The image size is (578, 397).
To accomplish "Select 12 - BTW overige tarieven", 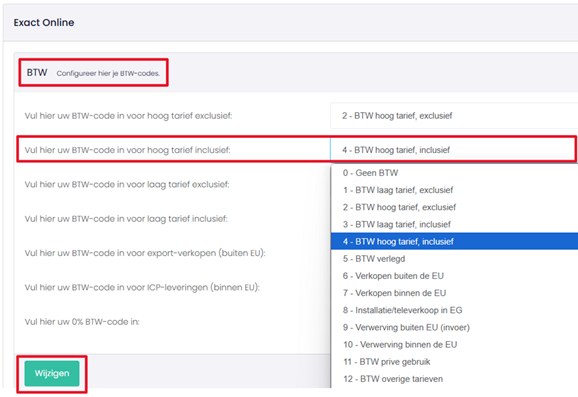I will tap(455, 379).
